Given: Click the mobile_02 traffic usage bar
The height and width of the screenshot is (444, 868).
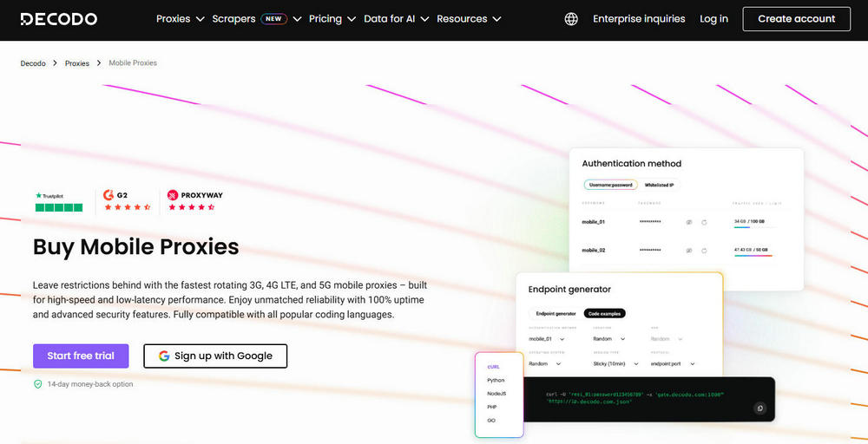Looking at the screenshot, I should pos(753,256).
